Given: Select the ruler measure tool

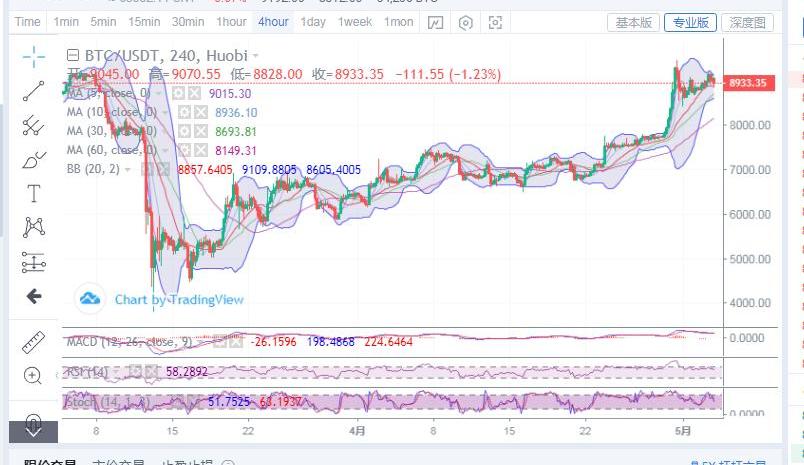Looking at the screenshot, I should click(x=34, y=342).
